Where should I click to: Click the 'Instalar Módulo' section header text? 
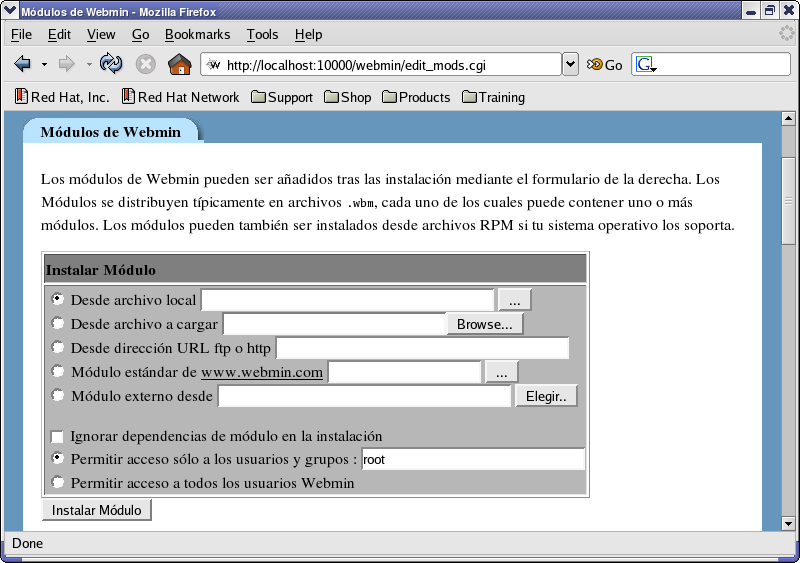click(101, 270)
